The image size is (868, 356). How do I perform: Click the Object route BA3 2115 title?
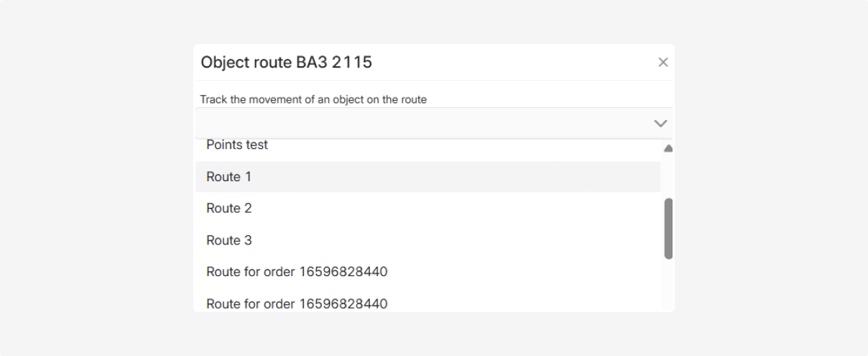(x=286, y=63)
